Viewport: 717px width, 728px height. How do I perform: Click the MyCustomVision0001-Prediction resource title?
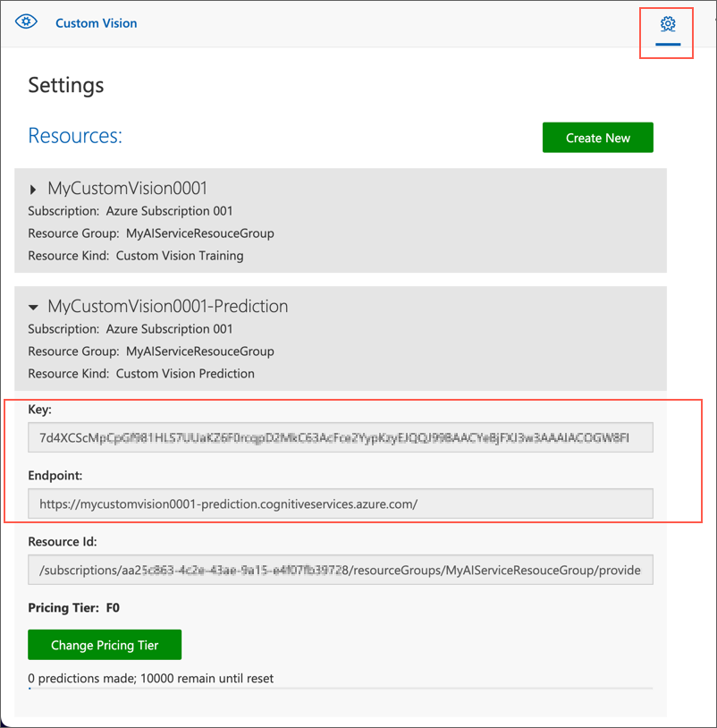click(x=168, y=306)
